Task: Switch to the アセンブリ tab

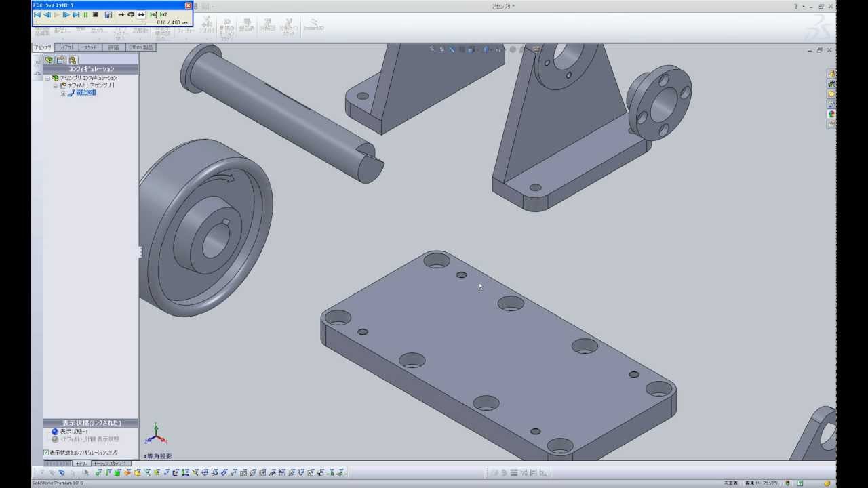Action: [x=43, y=47]
